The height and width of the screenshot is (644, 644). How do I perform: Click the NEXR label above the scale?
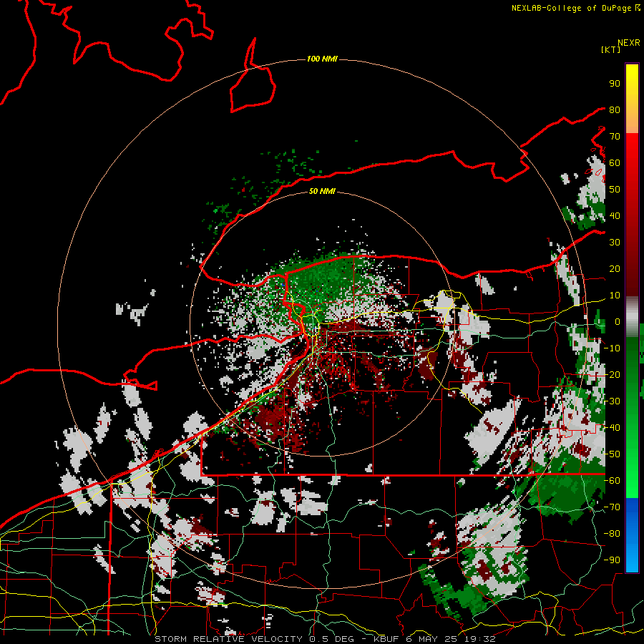click(x=628, y=43)
